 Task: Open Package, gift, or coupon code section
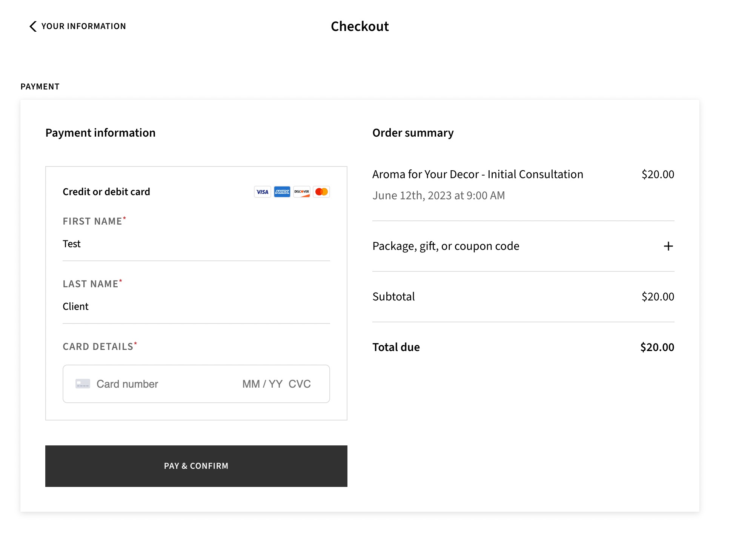446,246
